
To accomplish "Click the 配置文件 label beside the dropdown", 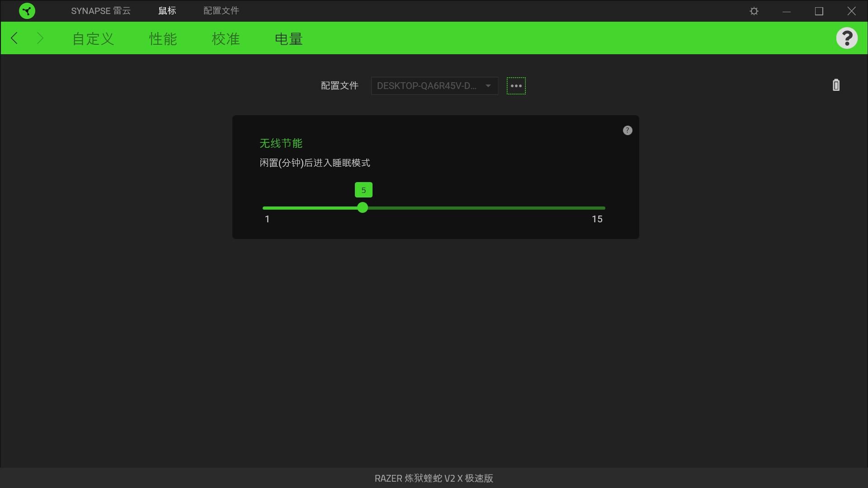I will [340, 86].
